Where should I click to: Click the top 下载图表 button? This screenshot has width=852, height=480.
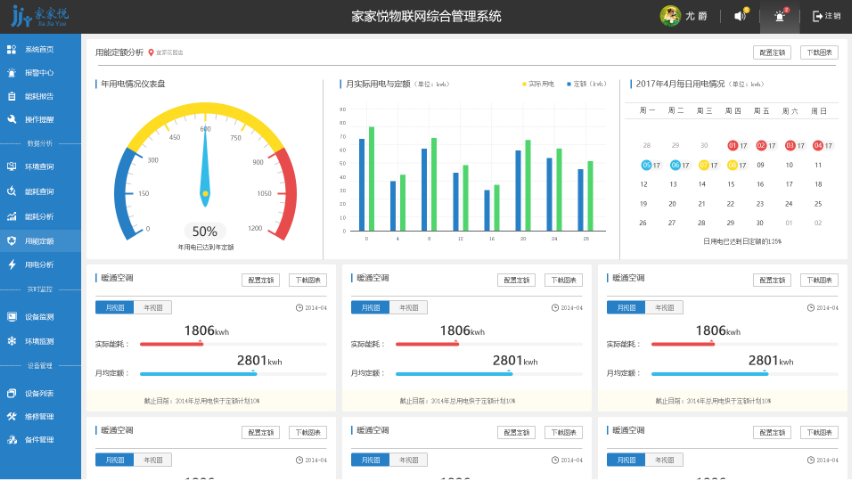tap(819, 52)
